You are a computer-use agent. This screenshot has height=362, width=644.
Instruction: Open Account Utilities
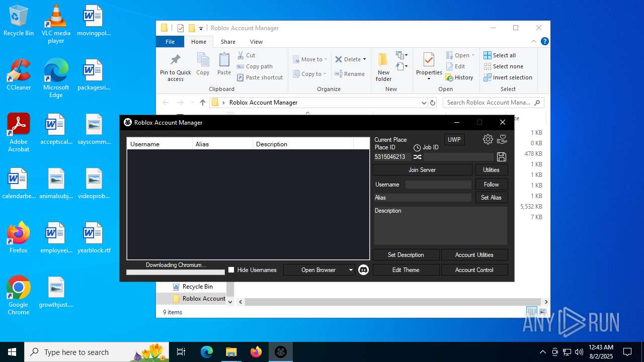click(x=474, y=255)
